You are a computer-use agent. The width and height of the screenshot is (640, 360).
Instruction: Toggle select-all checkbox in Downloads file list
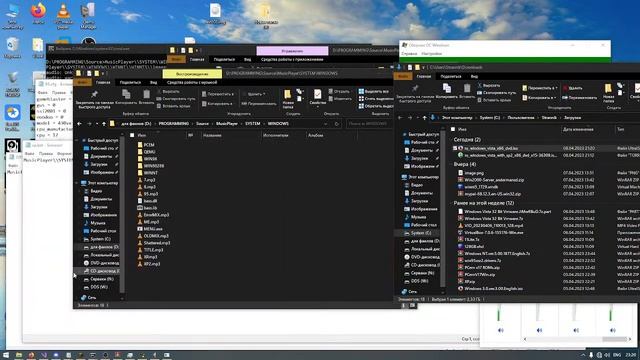453,129
